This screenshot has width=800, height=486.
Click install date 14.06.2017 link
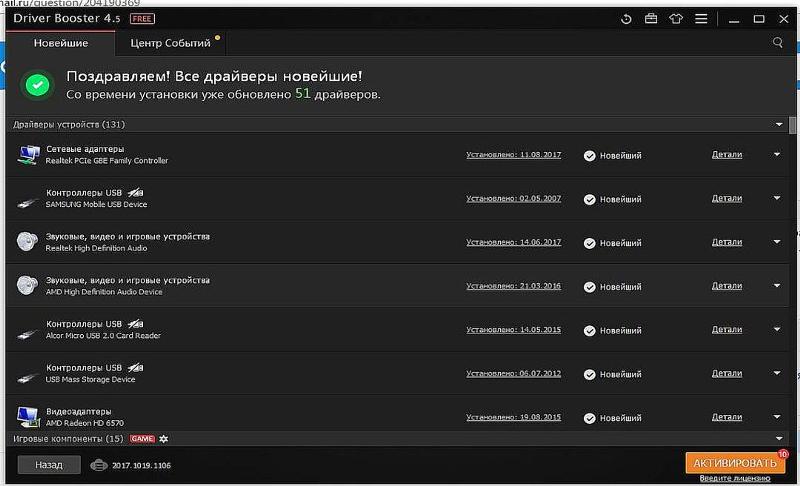pos(513,242)
